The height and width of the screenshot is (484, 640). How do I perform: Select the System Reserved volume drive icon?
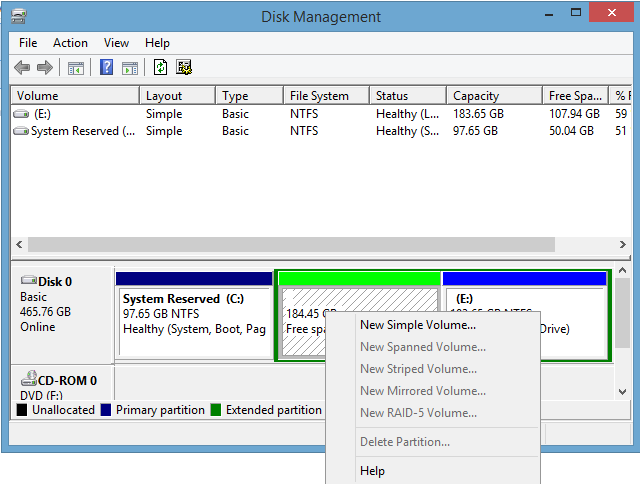21,131
